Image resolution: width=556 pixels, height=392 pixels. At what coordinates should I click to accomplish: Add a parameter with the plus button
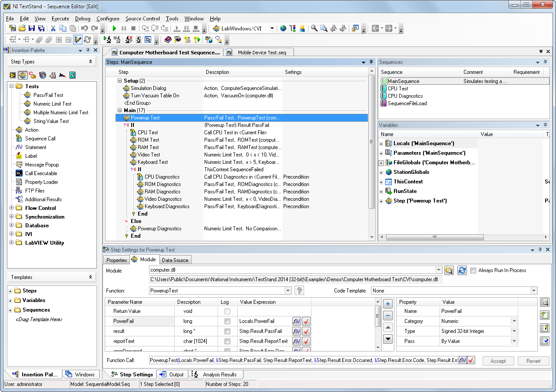tap(388, 304)
